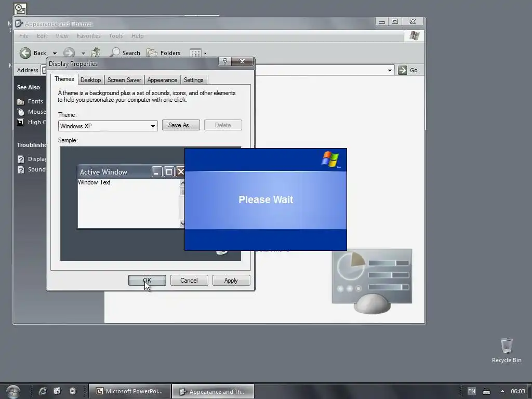Switch to the Appearance tab
Viewport: 532px width, 399px height.
pyautogui.click(x=162, y=80)
